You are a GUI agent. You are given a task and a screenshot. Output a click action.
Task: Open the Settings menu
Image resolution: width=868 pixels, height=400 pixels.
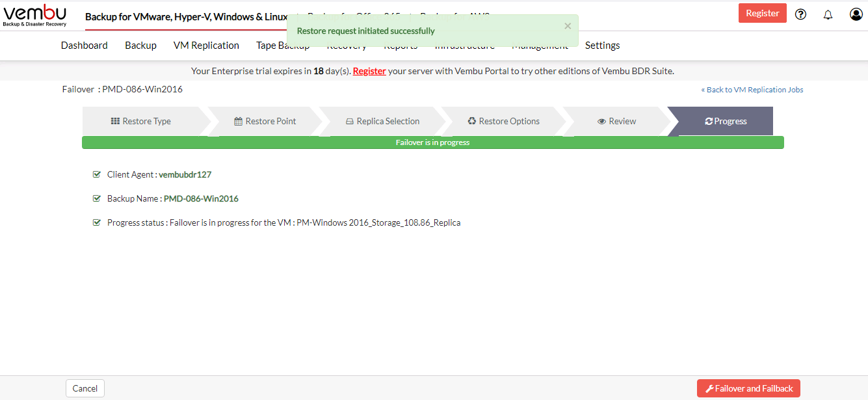603,46
